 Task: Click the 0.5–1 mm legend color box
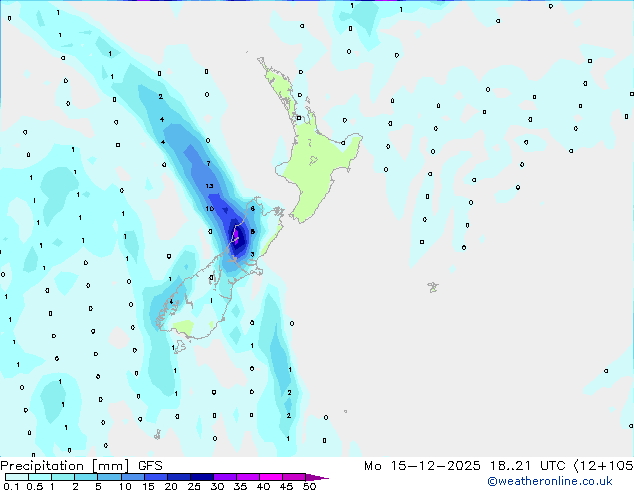pyautogui.click(x=40, y=477)
